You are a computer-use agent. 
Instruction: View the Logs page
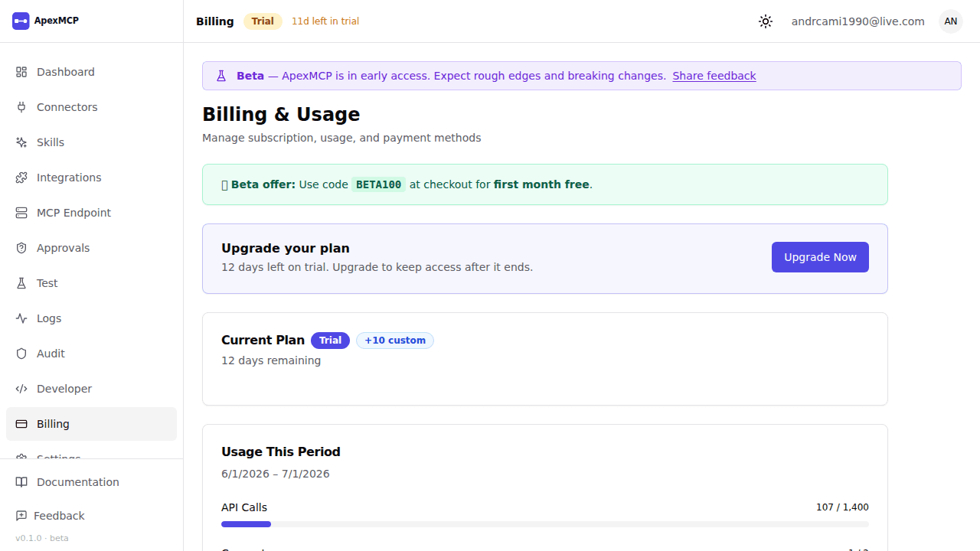coord(91,318)
